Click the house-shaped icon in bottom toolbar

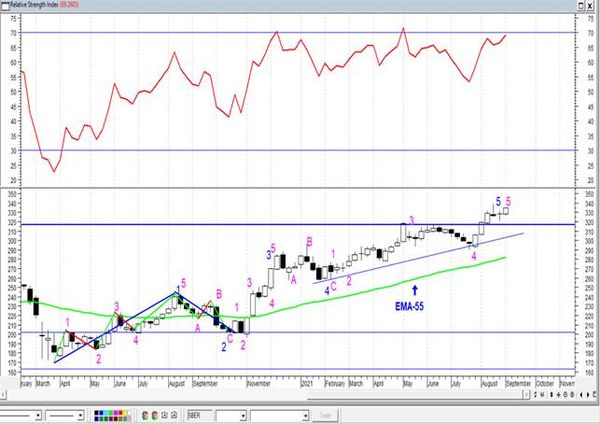click(174, 415)
